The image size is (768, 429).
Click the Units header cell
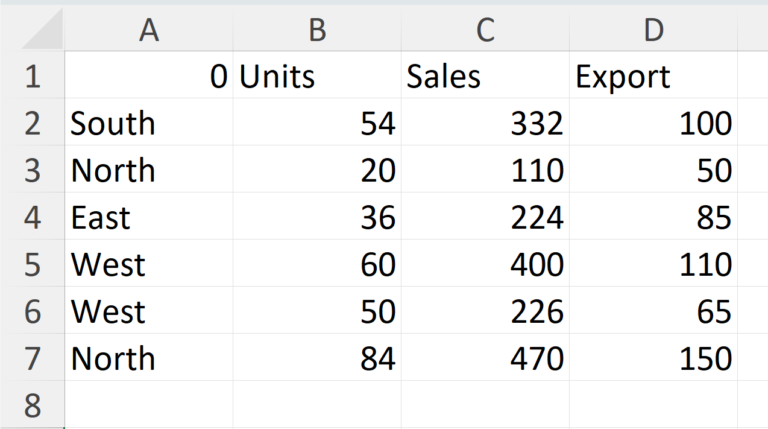pos(317,77)
